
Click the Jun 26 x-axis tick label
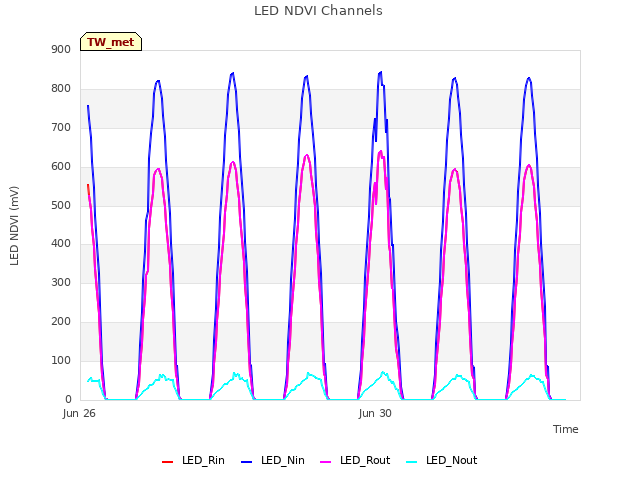pos(79,413)
